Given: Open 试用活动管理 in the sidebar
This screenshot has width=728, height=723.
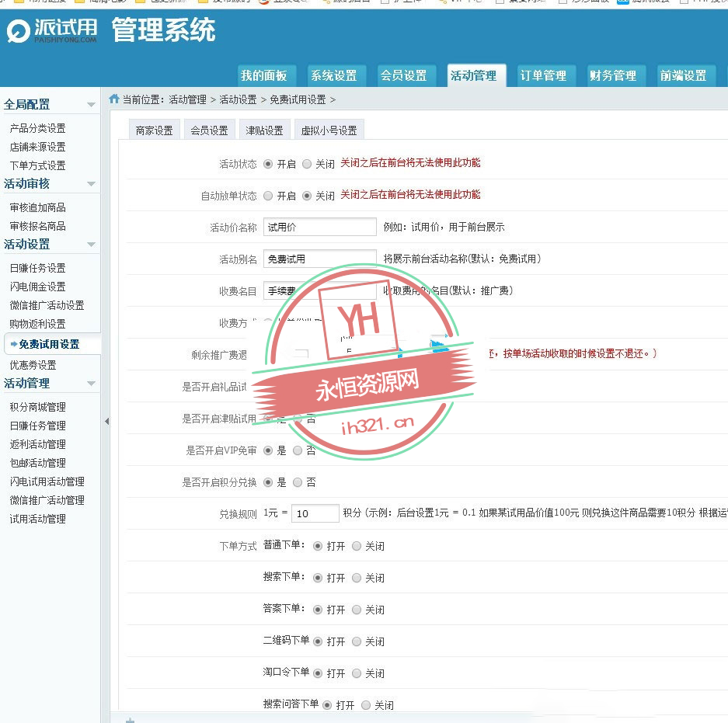Looking at the screenshot, I should pyautogui.click(x=37, y=519).
